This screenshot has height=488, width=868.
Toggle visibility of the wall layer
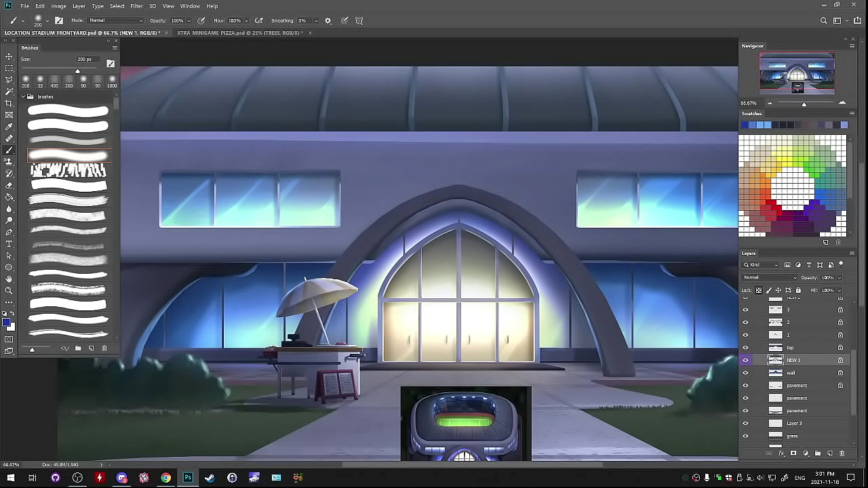(x=745, y=373)
